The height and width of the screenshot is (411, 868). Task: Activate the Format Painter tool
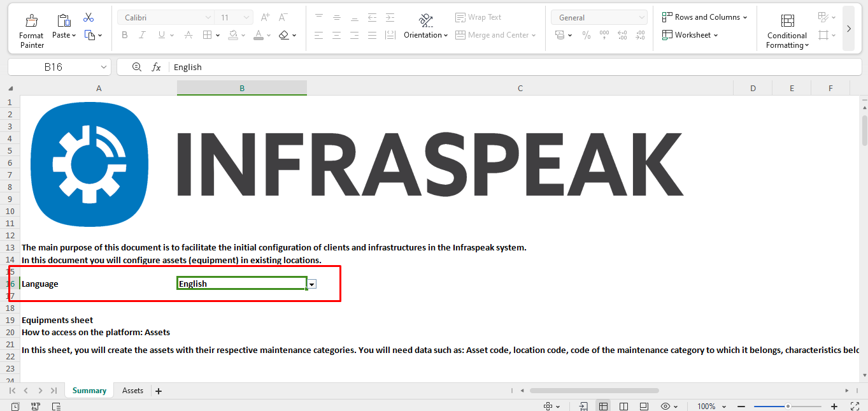[31, 31]
